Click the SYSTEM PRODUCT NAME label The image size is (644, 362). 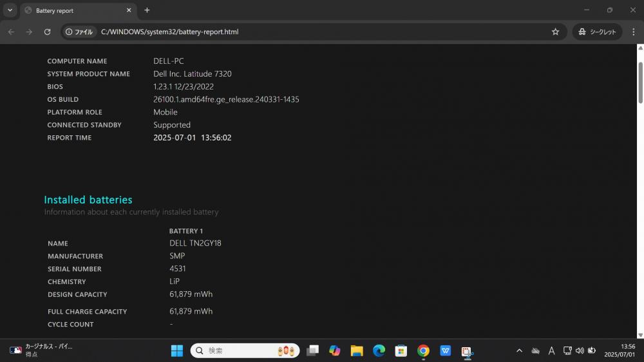[88, 74]
